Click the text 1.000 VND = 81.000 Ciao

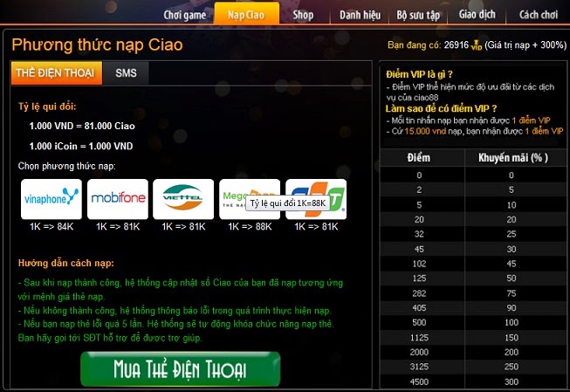point(82,126)
